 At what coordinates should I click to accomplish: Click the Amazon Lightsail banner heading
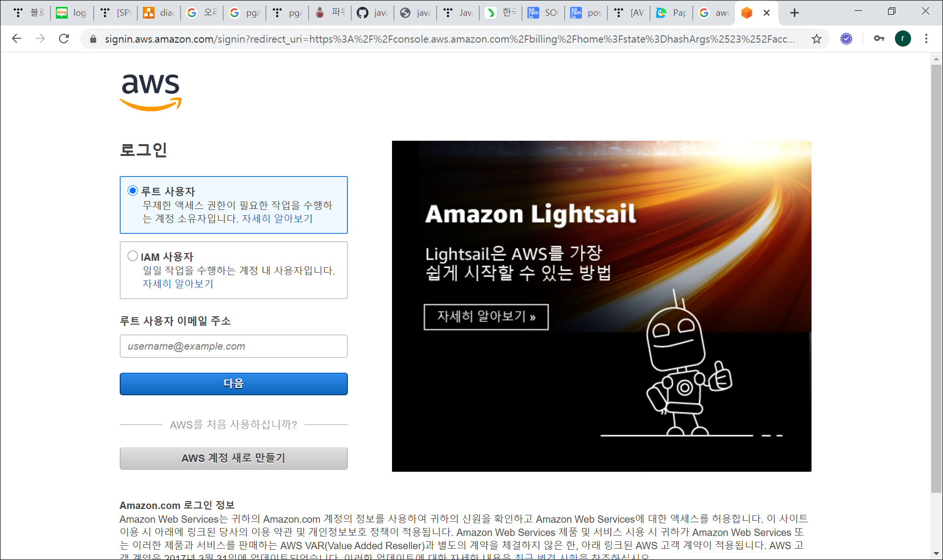point(530,214)
